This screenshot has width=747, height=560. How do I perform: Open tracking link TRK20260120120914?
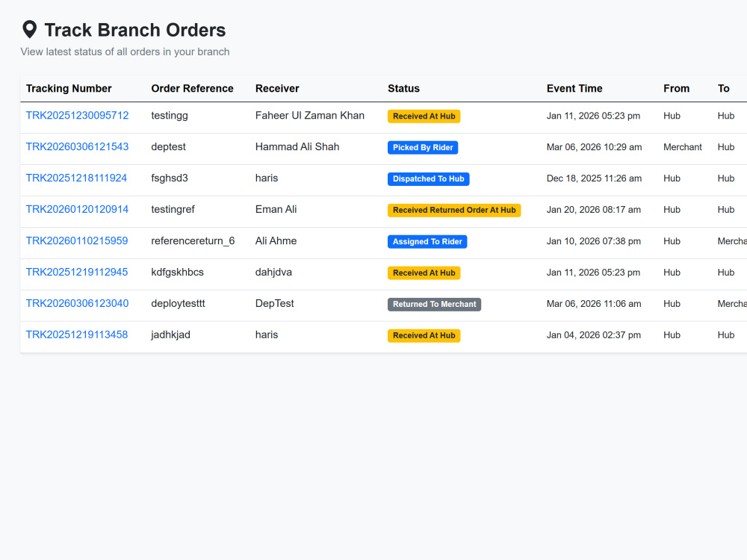[77, 210]
